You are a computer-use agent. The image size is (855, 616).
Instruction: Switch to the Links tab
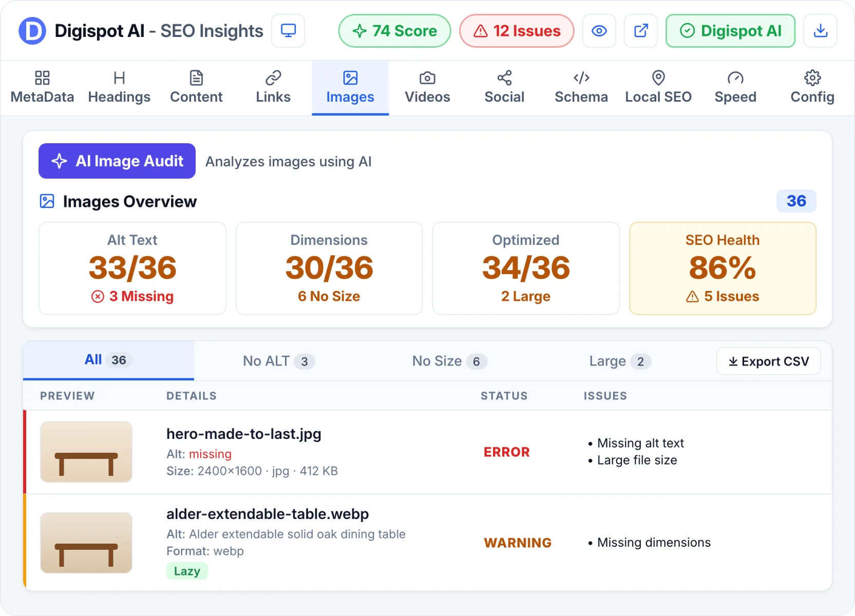coord(273,88)
